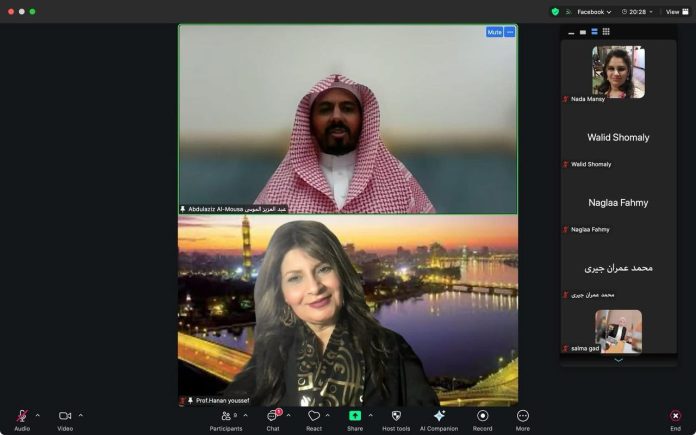This screenshot has height=435, width=696.
Task: Open the Participants panel
Action: point(225,416)
